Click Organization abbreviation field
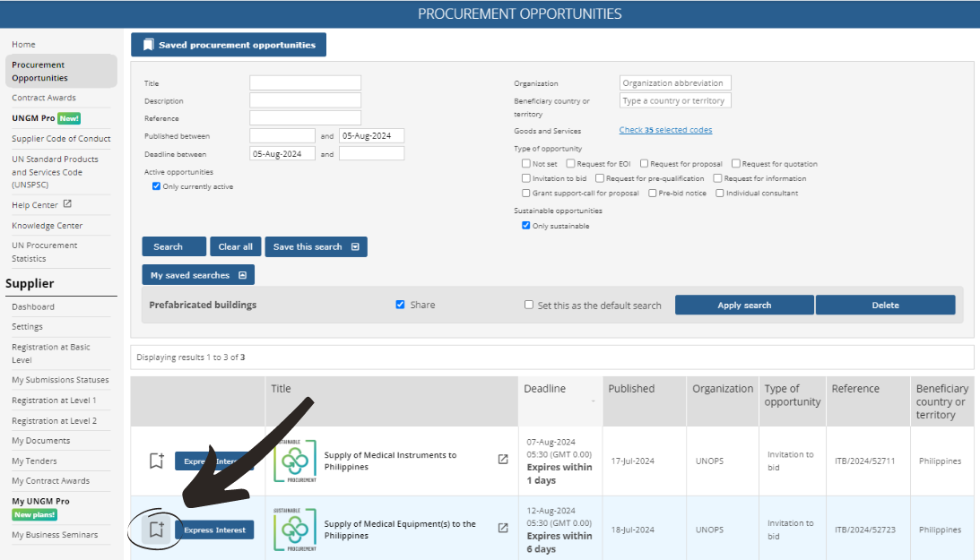980x560 pixels. 675,82
